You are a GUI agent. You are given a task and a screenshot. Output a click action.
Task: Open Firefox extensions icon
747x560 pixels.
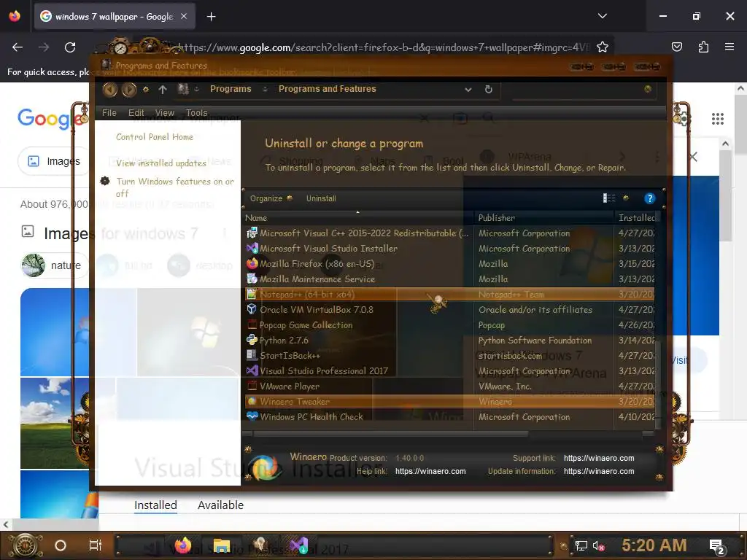pos(703,47)
